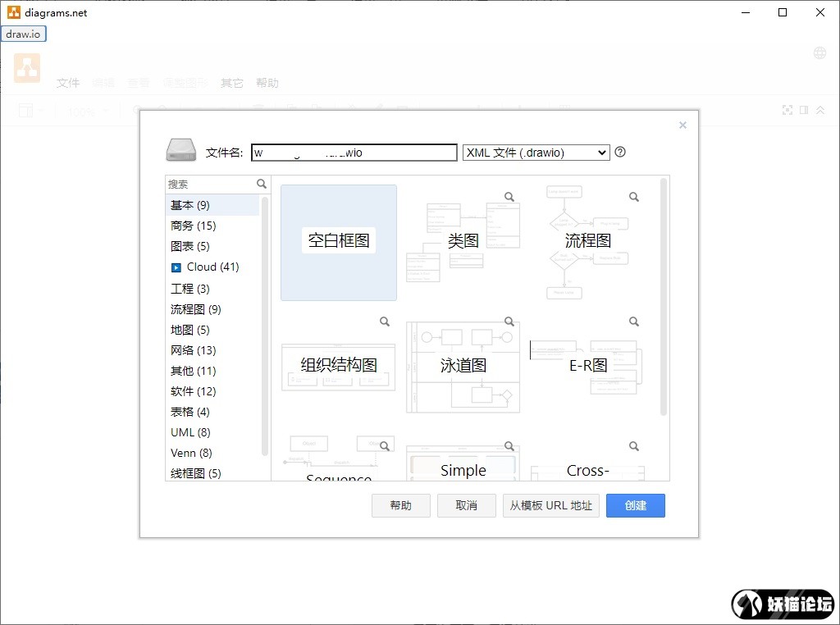This screenshot has height=625, width=840.
Task: Select the 网络 (13) category
Action: (x=212, y=350)
